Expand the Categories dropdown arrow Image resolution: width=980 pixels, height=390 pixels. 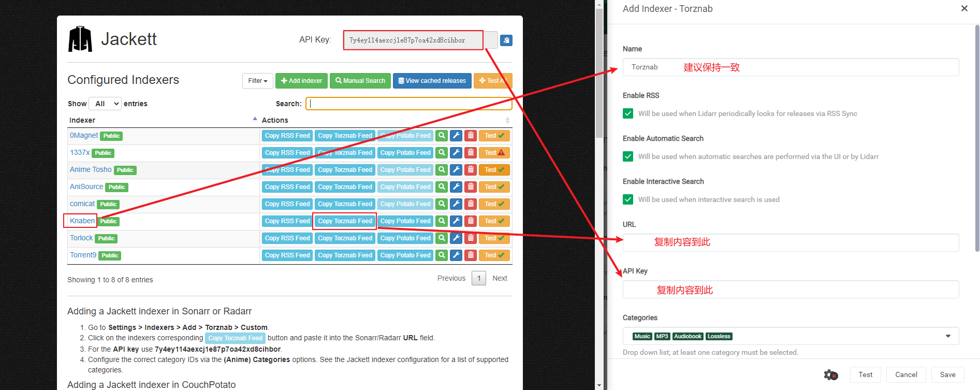tap(948, 336)
